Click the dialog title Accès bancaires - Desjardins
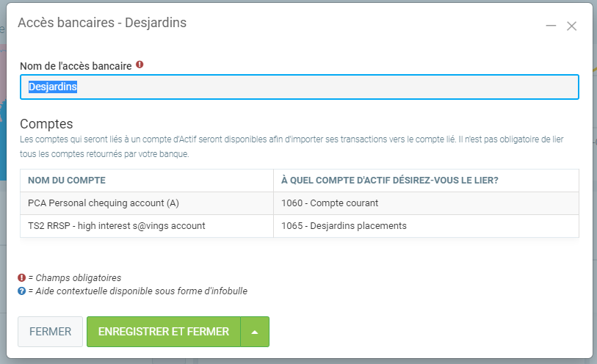The width and height of the screenshot is (597, 364). (x=102, y=23)
